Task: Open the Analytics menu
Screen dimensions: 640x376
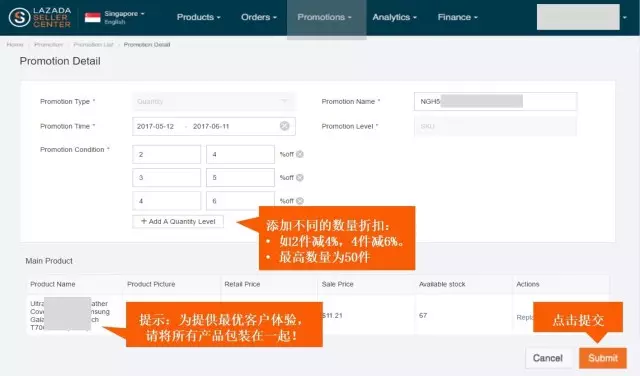Action: point(394,17)
